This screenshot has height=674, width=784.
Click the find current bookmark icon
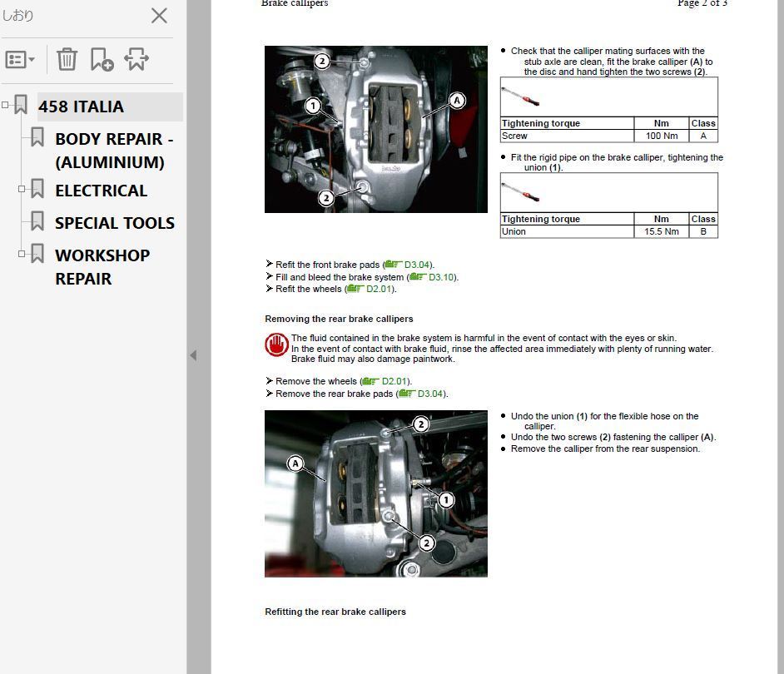click(136, 60)
